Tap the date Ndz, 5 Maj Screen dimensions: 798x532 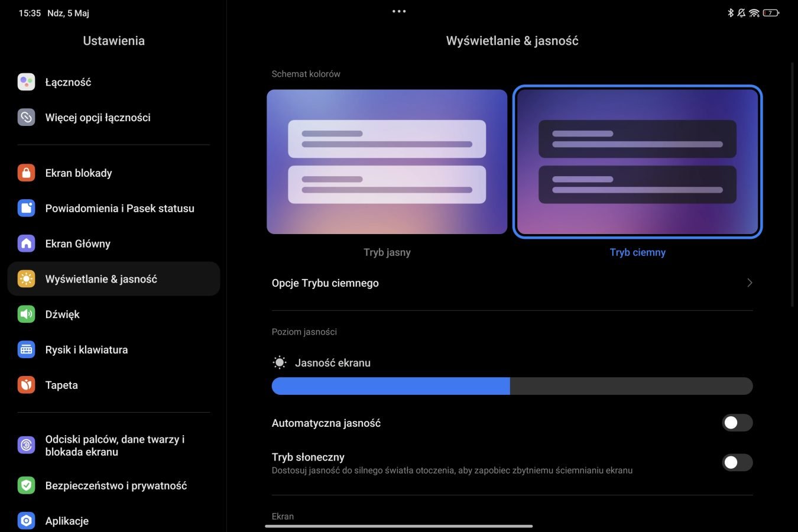[68, 13]
